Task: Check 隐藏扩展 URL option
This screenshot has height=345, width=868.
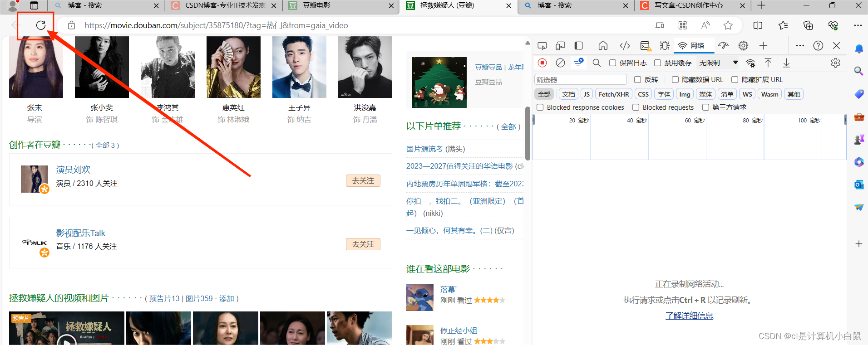Action: [x=735, y=80]
